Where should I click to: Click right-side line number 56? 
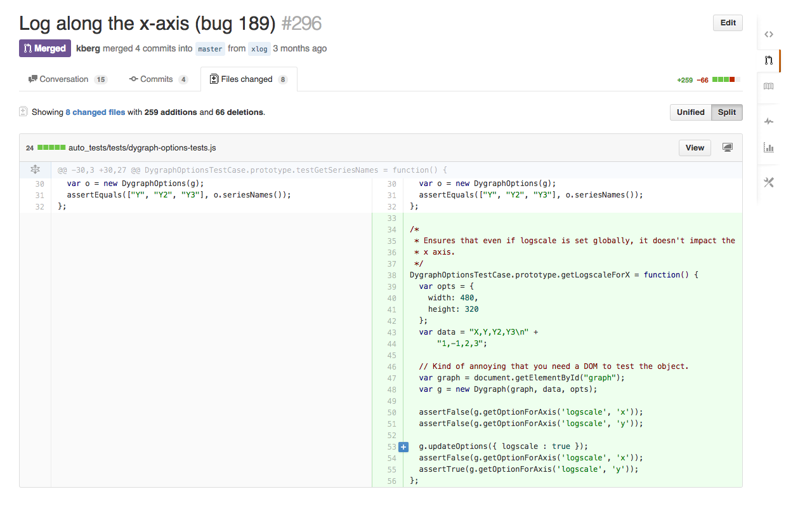pyautogui.click(x=391, y=481)
